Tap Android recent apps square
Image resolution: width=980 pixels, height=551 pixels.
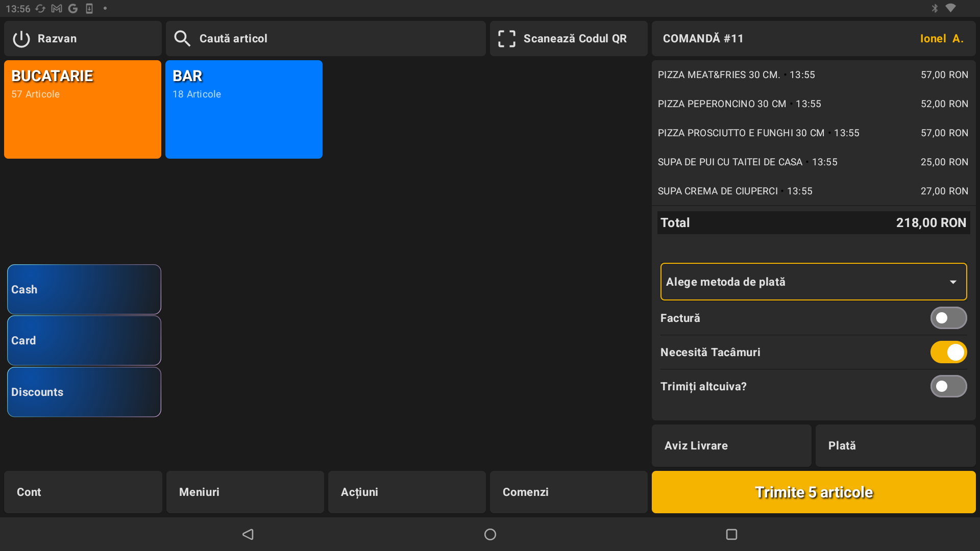click(731, 534)
